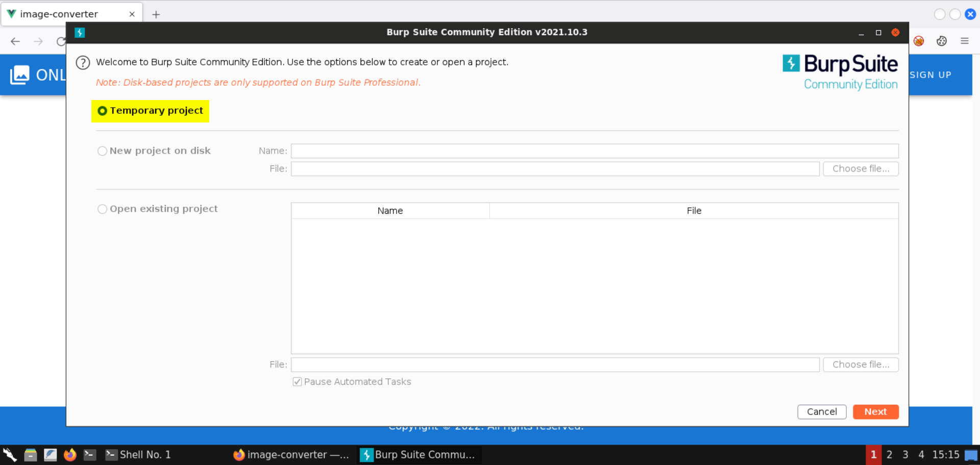Click the image-converter site logo icon

19,75
